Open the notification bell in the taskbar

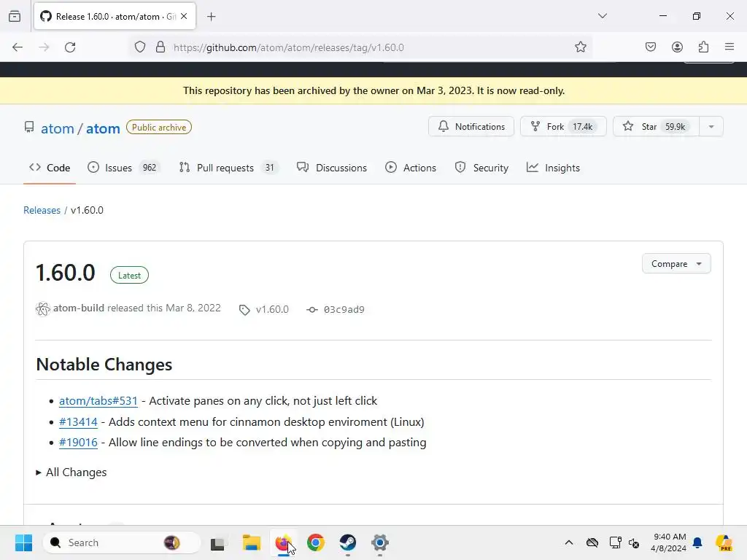click(x=697, y=542)
